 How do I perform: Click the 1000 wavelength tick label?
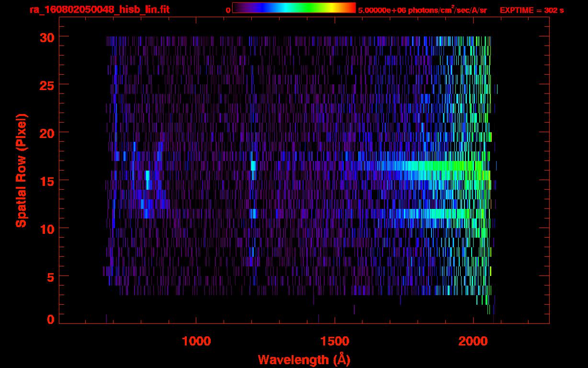tap(196, 341)
